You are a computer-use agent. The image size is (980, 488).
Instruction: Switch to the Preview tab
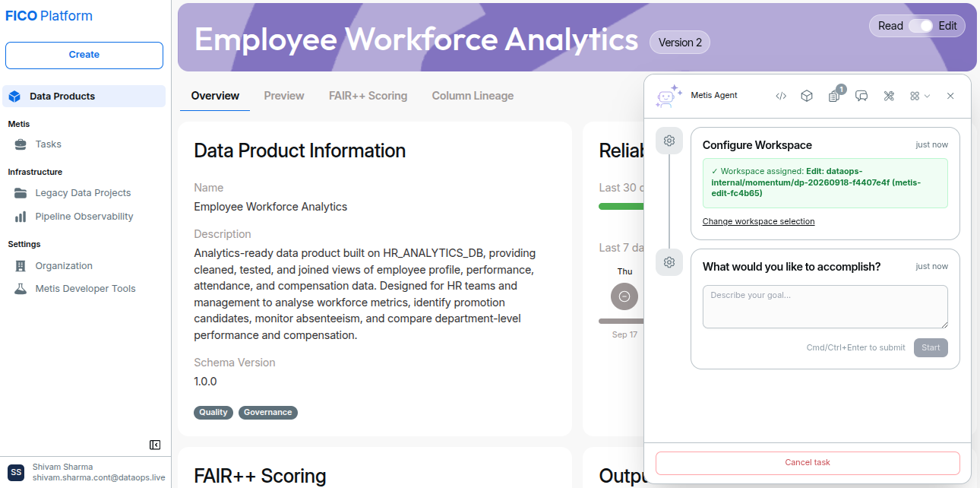(x=284, y=96)
